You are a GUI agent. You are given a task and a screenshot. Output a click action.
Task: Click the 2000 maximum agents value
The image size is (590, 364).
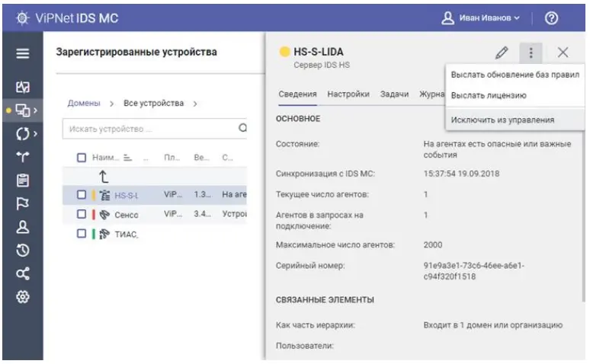tap(433, 244)
